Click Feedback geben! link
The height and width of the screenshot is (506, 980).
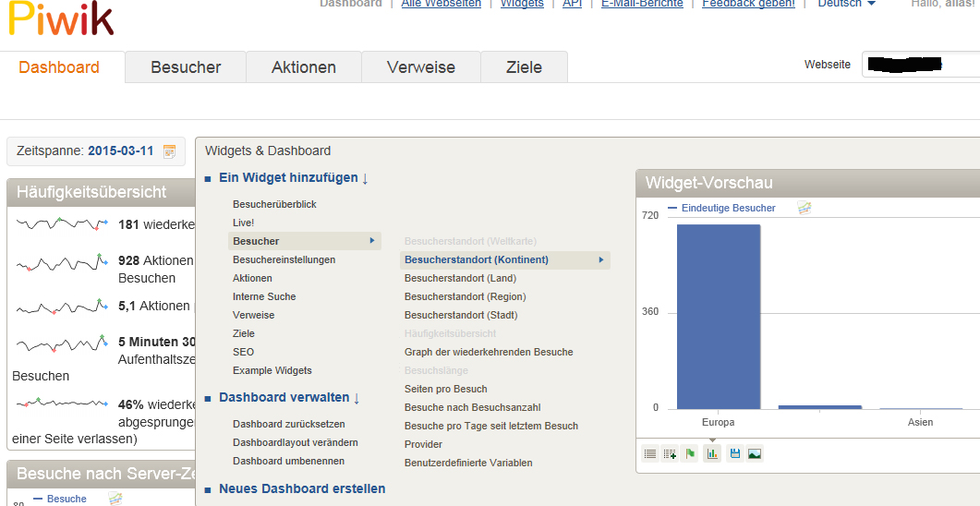click(x=748, y=4)
